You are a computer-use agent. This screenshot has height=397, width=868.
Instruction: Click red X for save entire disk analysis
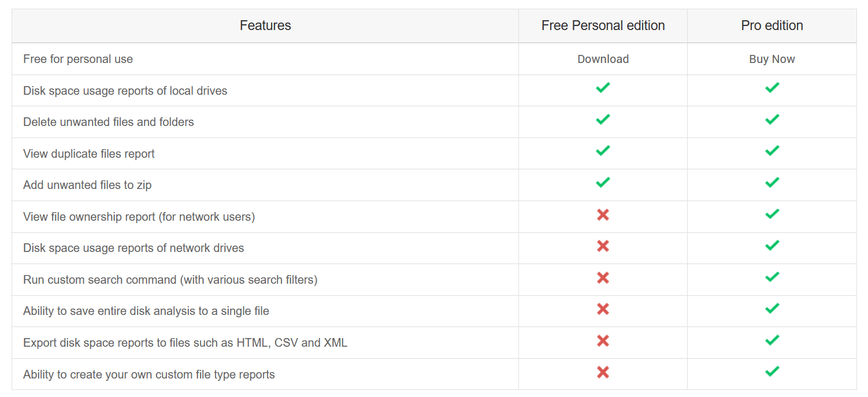(x=603, y=309)
